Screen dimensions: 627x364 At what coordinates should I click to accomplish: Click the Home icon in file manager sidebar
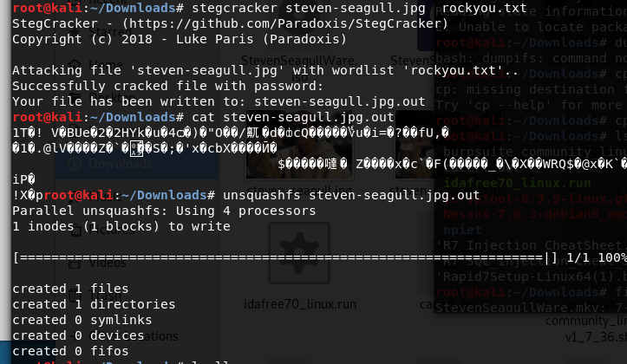(75, 64)
